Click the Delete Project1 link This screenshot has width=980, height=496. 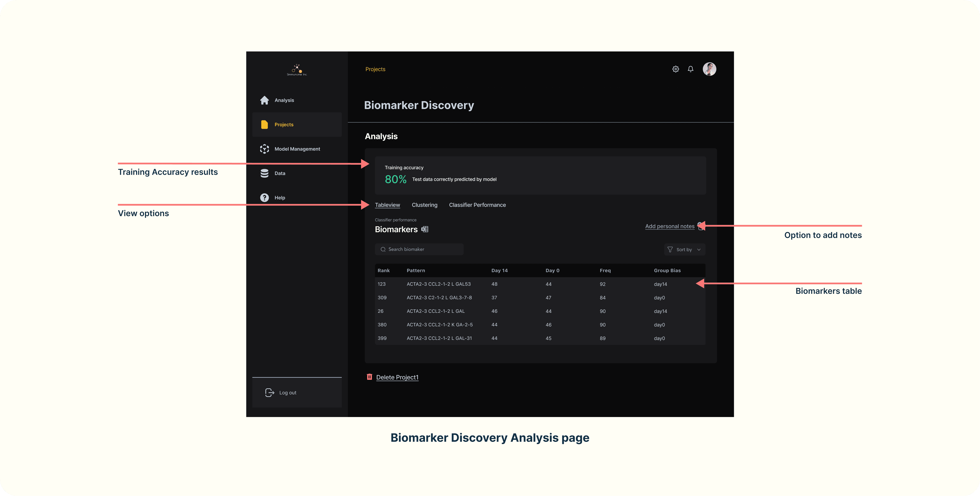(x=397, y=378)
